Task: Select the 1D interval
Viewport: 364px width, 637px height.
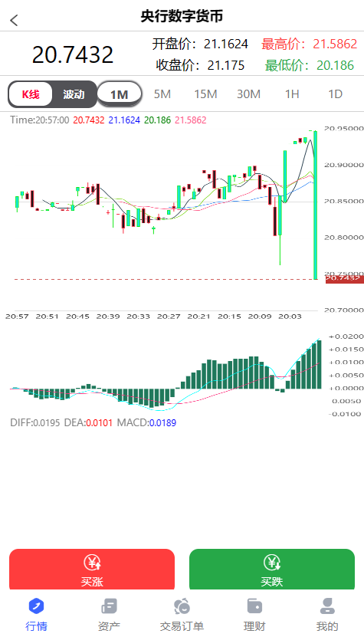Action: (x=335, y=94)
